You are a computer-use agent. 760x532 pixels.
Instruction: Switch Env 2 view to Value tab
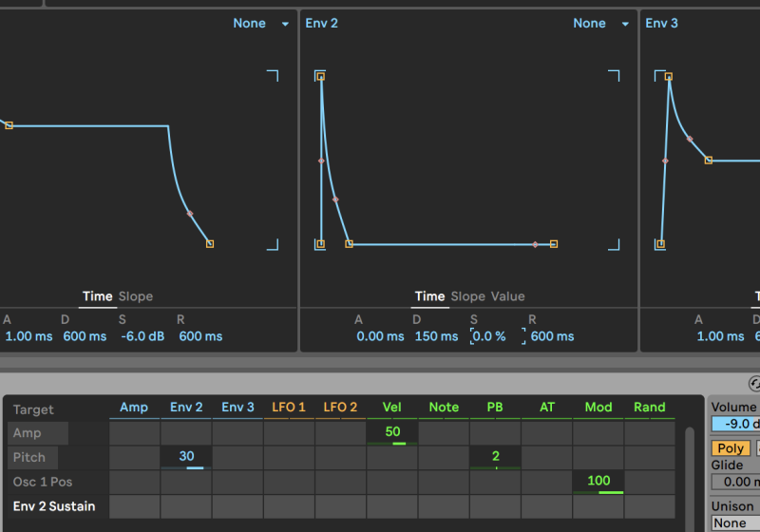click(x=507, y=296)
